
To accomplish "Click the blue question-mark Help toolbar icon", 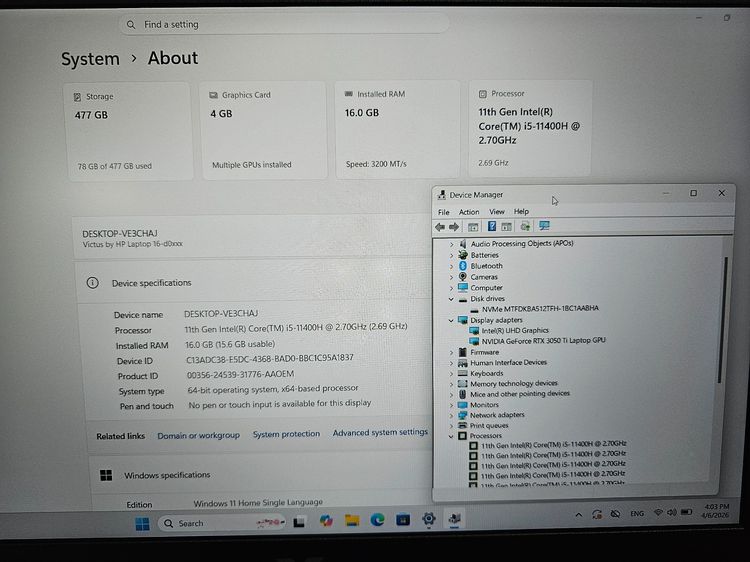I will 491,226.
